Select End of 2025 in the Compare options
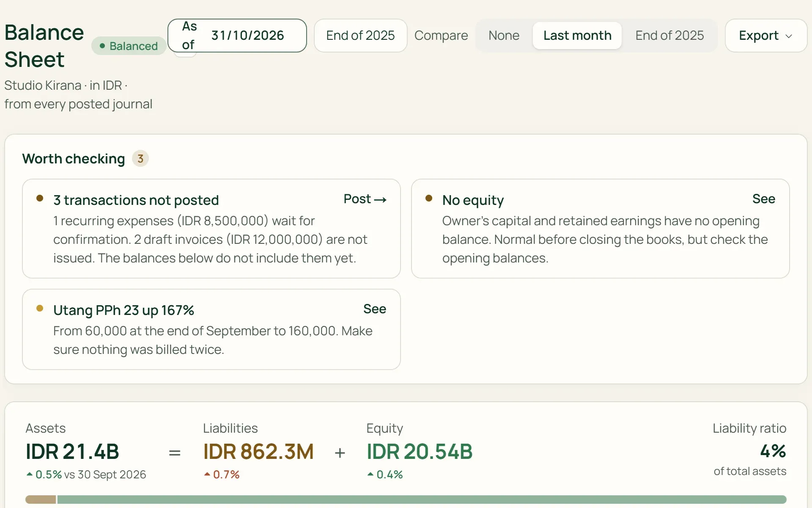The image size is (812, 508). (x=669, y=36)
